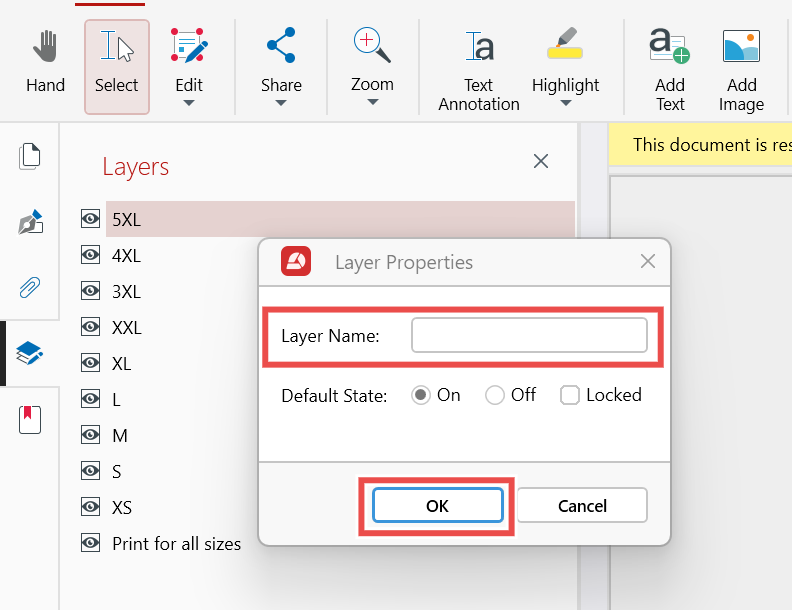
Task: Toggle visibility of the 3XL layer
Action: pos(90,291)
